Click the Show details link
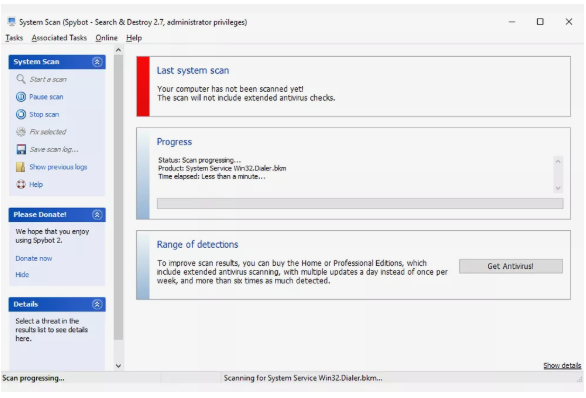 tap(562, 365)
